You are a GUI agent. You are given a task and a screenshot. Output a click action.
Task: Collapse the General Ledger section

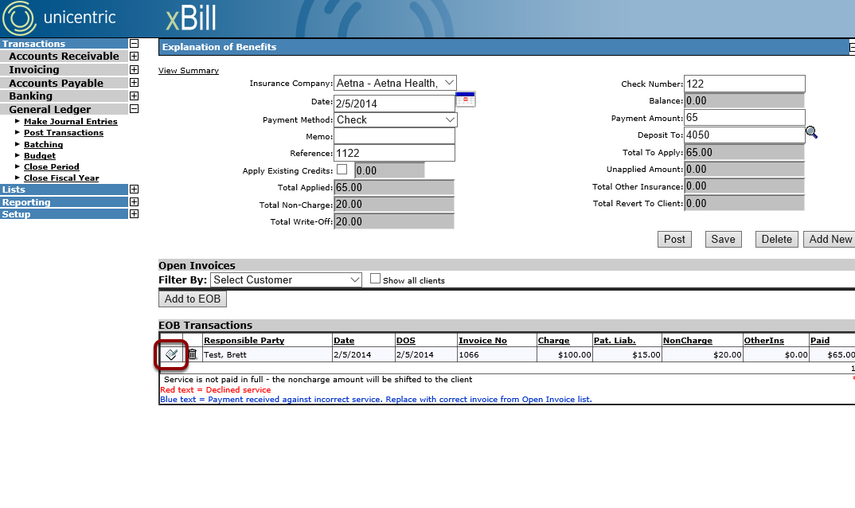134,109
